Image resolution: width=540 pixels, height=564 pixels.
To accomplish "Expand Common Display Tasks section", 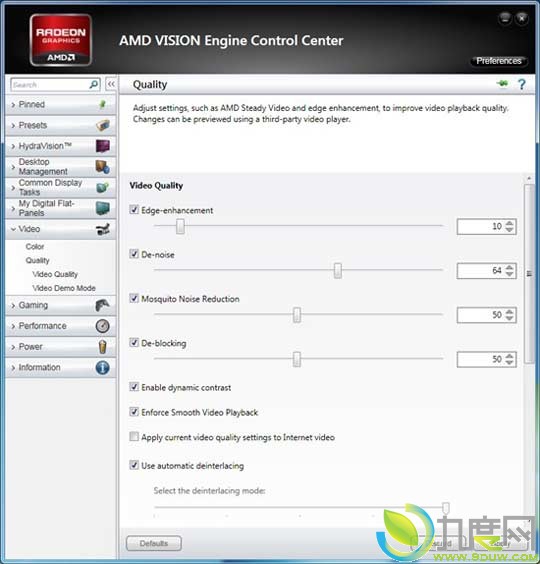I will [x=13, y=188].
